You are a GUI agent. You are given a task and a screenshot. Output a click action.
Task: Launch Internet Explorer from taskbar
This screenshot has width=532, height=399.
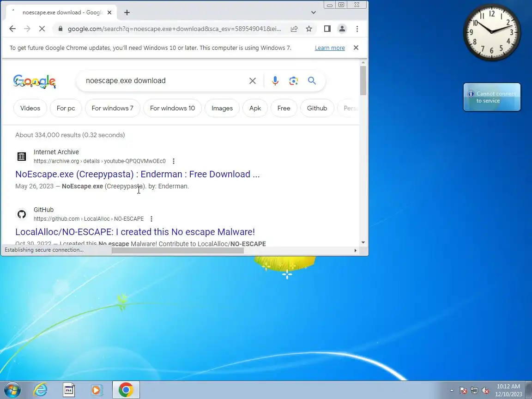(40, 390)
